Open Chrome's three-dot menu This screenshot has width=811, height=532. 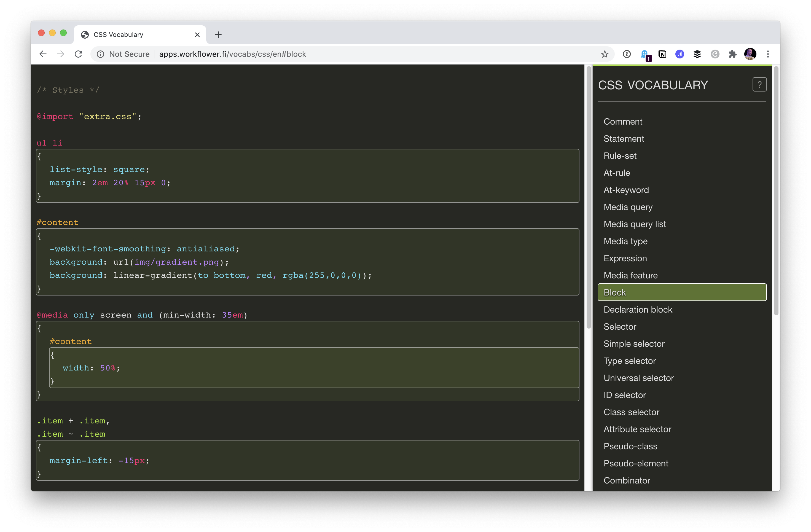[x=768, y=54]
